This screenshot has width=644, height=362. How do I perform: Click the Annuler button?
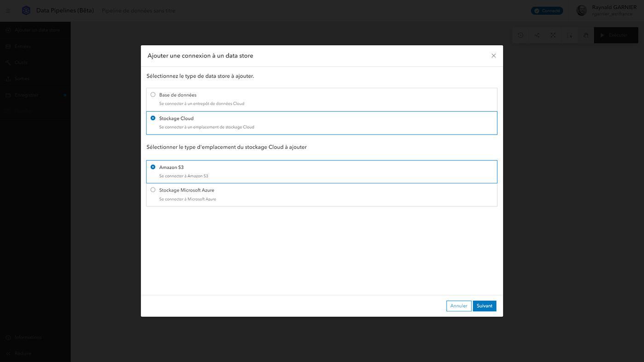pos(459,306)
